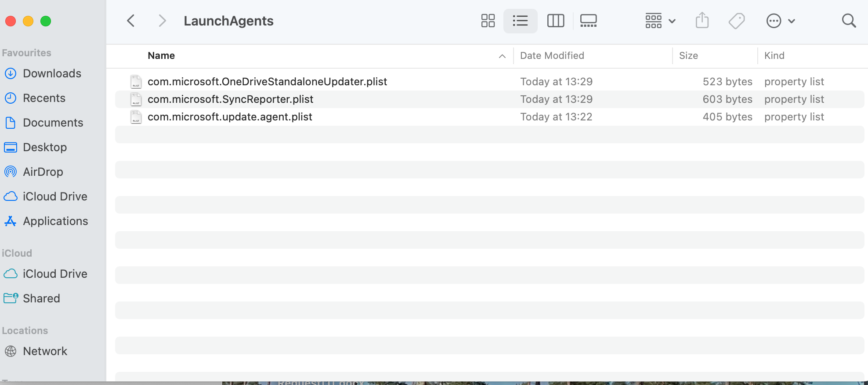Image resolution: width=868 pixels, height=385 pixels.
Task: Open Downloads in the sidebar
Action: tap(52, 73)
